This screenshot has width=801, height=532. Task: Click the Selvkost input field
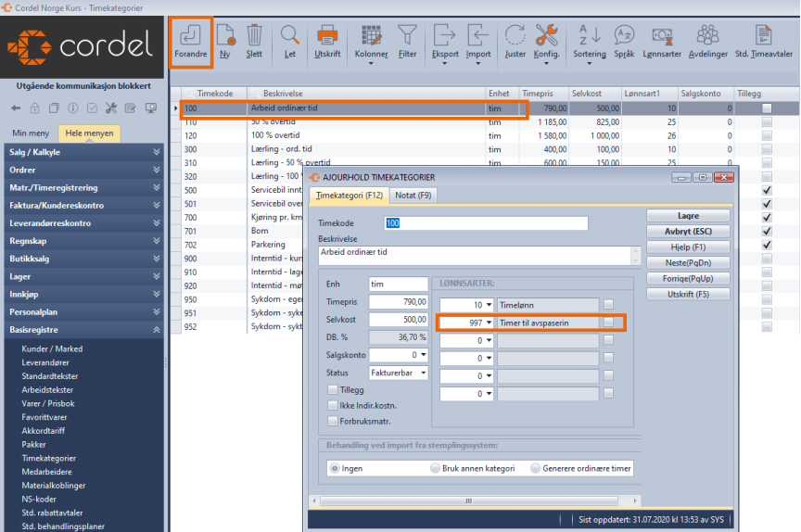pos(399,320)
